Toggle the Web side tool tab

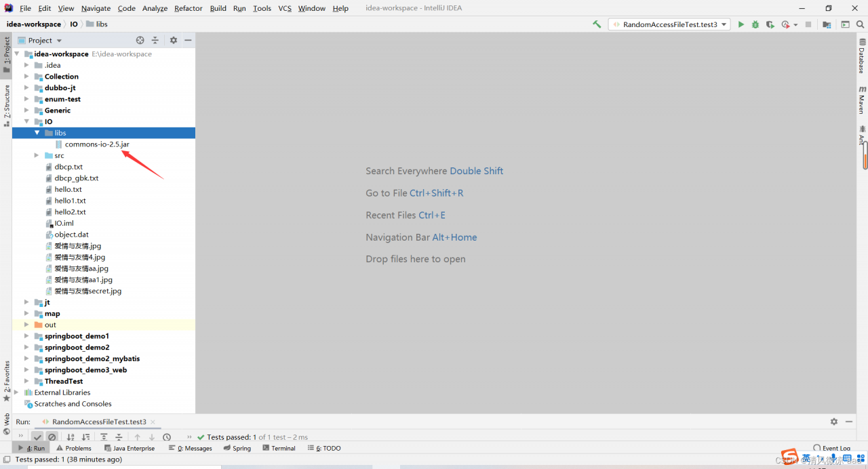click(x=6, y=424)
